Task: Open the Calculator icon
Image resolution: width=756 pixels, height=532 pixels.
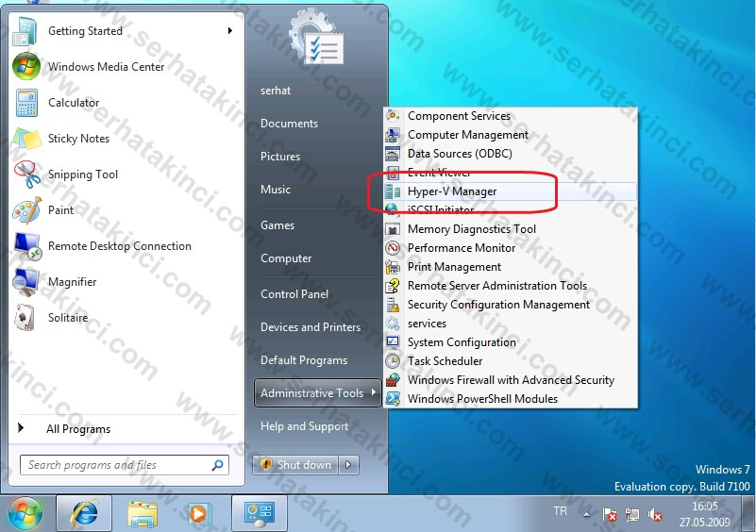Action: coord(26,103)
